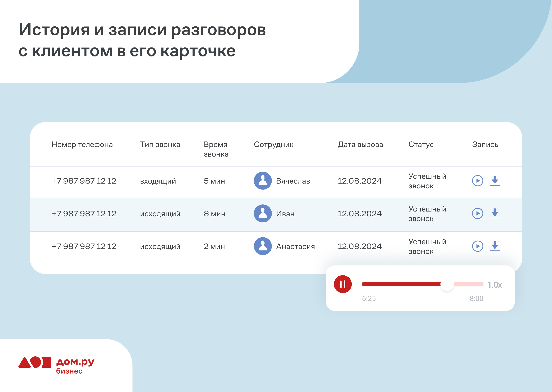
Task: Click the Тип звонка column header
Action: pos(160,144)
